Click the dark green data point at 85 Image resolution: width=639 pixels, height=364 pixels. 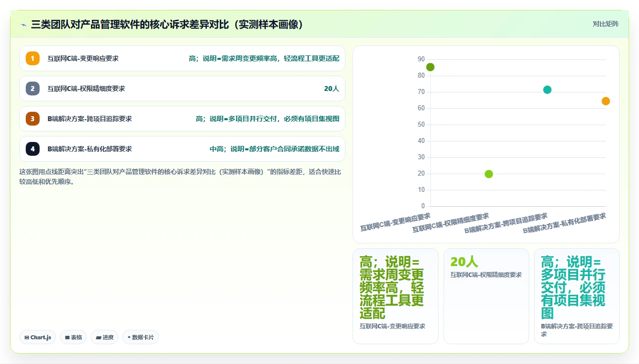coord(430,67)
